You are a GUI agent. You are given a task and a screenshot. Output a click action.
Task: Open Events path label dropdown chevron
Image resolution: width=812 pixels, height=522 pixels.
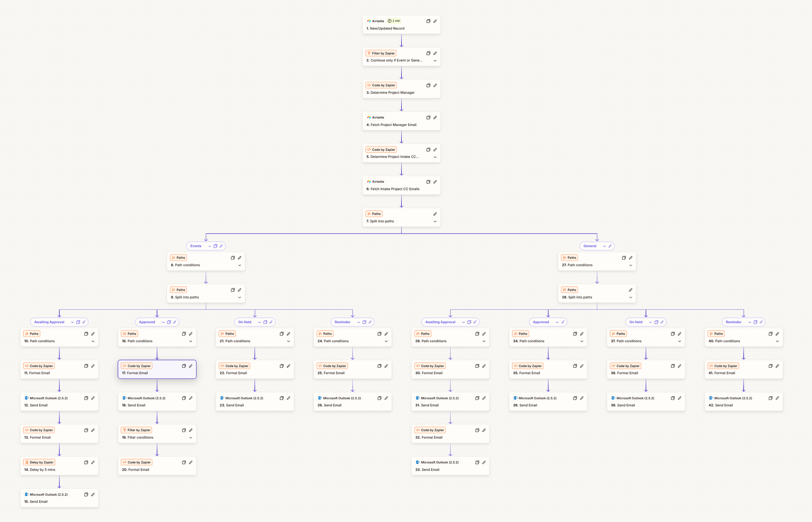[x=209, y=246]
